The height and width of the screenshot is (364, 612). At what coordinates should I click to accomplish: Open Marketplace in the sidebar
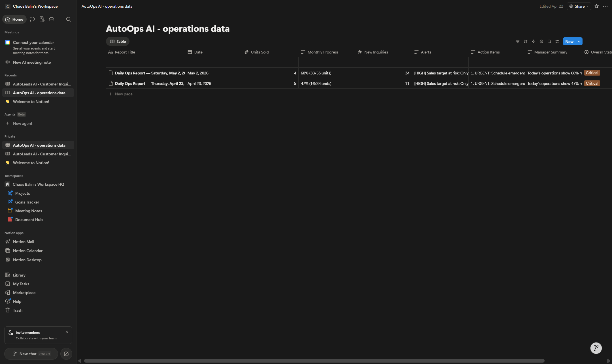[x=38, y=293]
